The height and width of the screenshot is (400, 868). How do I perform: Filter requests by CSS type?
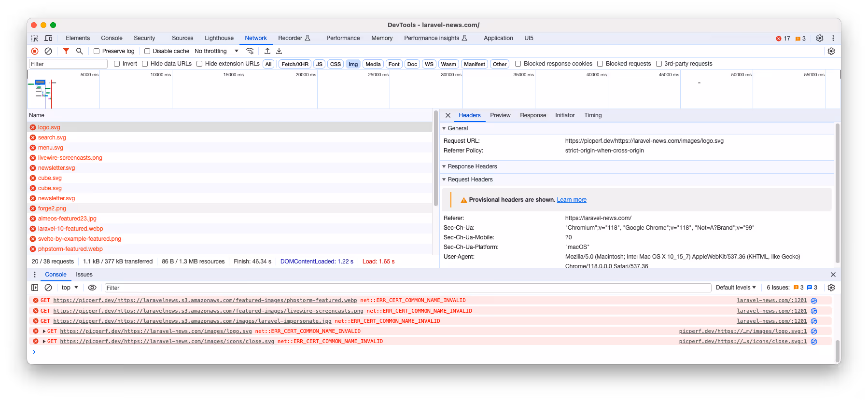tap(336, 64)
